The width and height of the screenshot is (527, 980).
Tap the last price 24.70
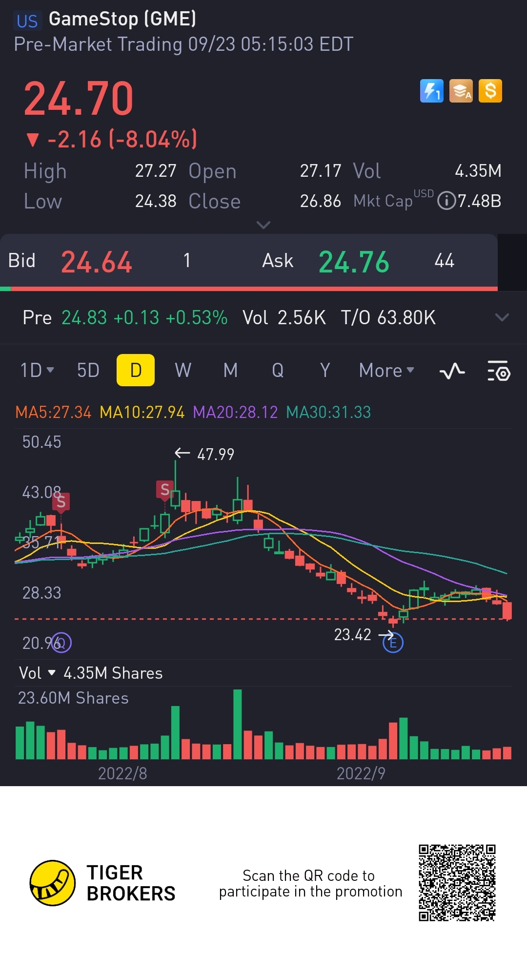79,99
